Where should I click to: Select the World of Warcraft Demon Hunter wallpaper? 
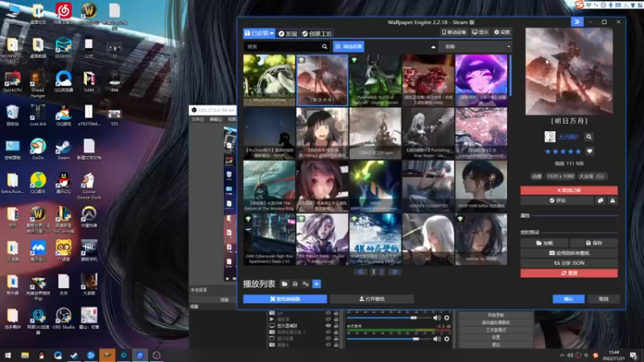click(375, 80)
